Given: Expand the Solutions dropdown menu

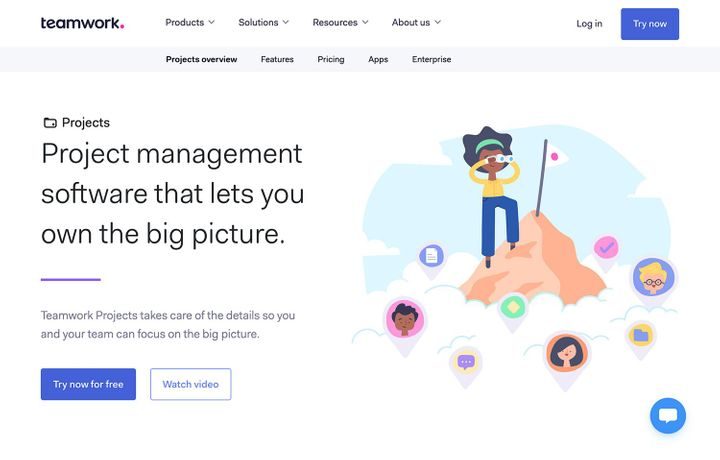Looking at the screenshot, I should 264,22.
